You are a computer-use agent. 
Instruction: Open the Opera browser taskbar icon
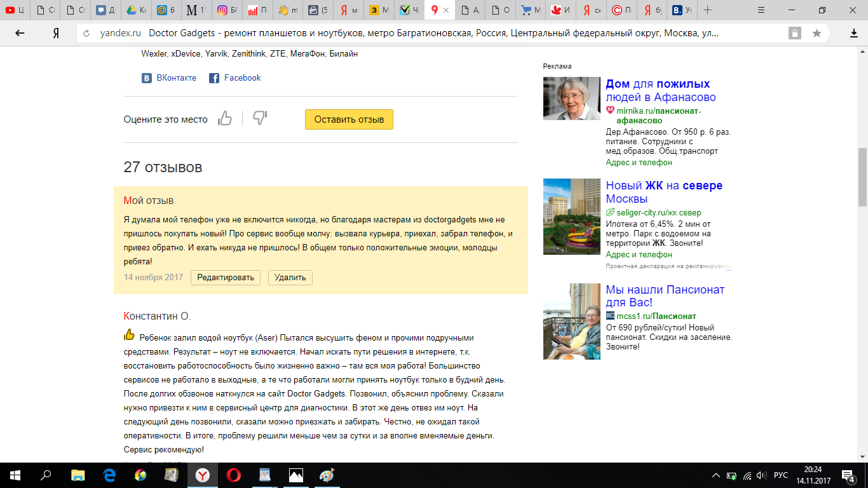[234, 475]
